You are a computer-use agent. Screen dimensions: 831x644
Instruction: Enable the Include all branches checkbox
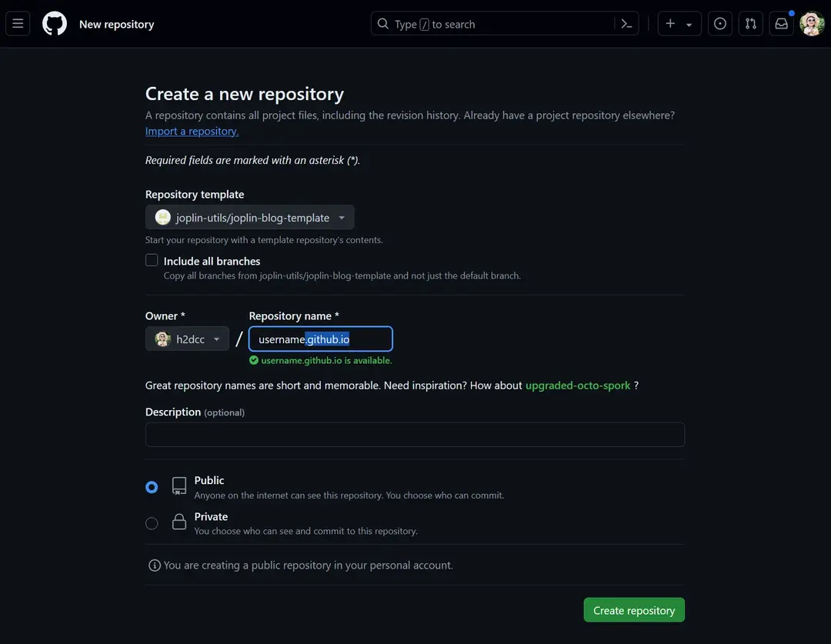[152, 259]
